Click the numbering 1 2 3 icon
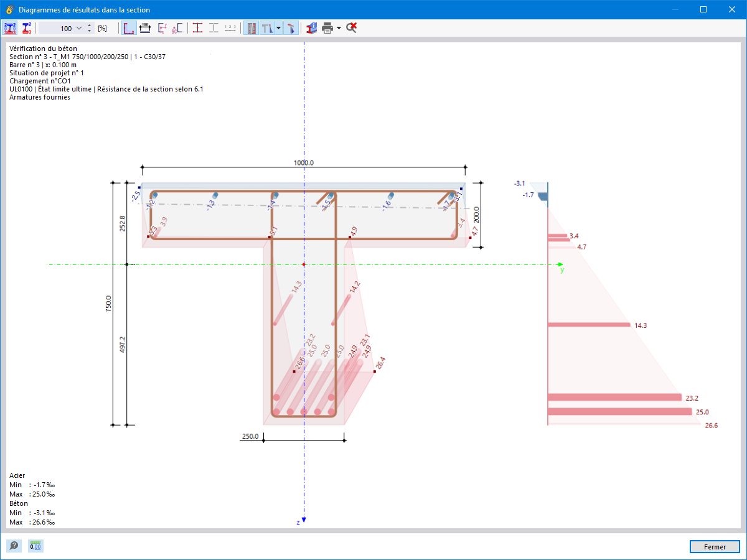The width and height of the screenshot is (747, 560). click(230, 28)
